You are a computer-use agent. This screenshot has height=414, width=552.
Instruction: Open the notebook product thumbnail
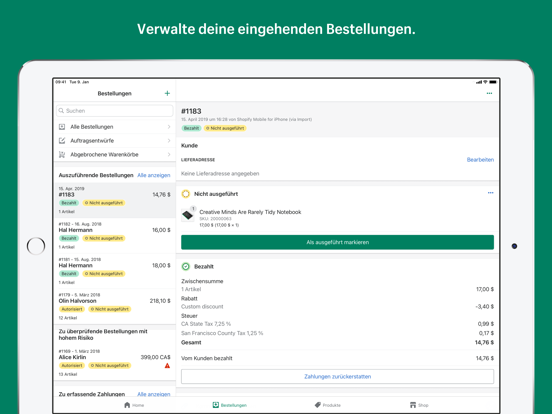[x=188, y=215]
